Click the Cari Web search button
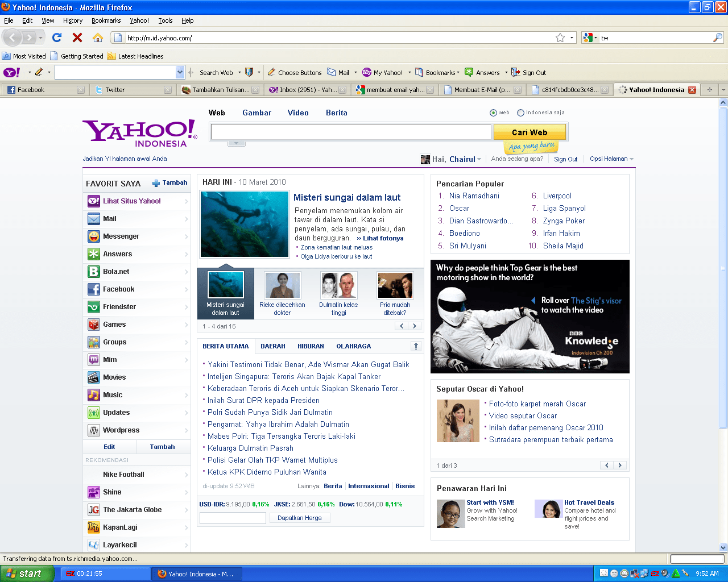Screen dimensions: 728x582 (530, 132)
